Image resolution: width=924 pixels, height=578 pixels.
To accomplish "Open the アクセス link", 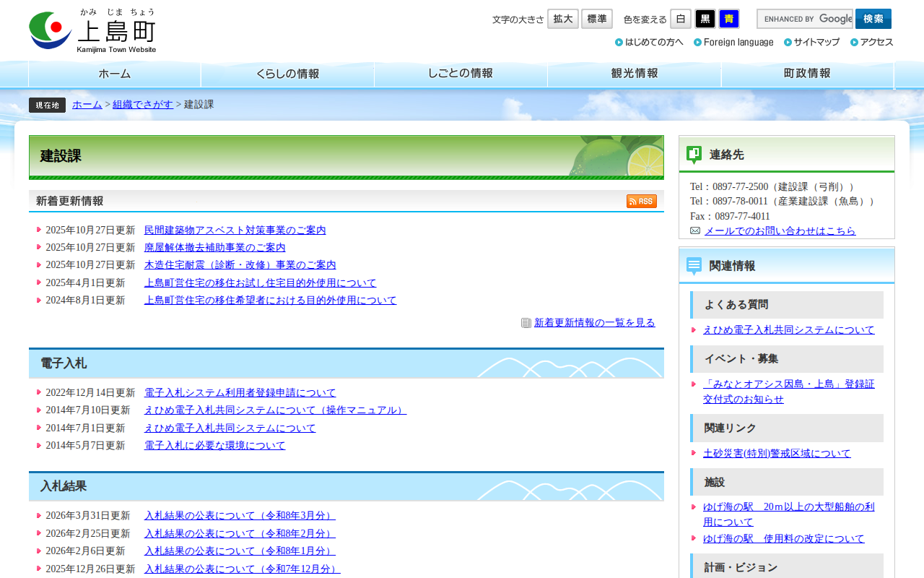I will coord(872,43).
